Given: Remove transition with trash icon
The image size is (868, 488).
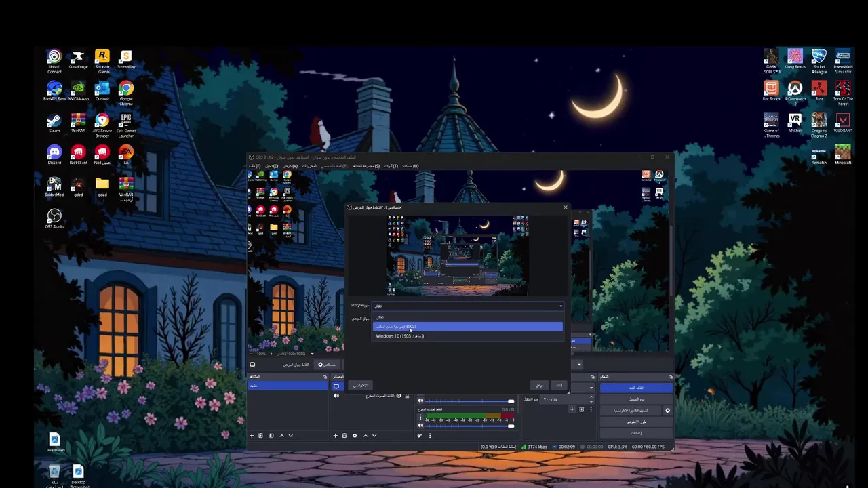Looking at the screenshot, I should pos(581,409).
